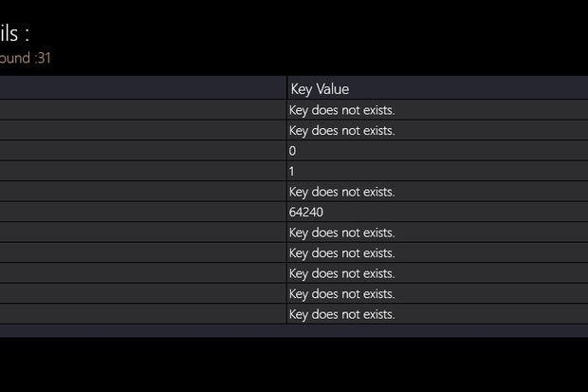The image size is (588, 392).
Task: Click the footer bar beneath the table
Action: (x=294, y=331)
